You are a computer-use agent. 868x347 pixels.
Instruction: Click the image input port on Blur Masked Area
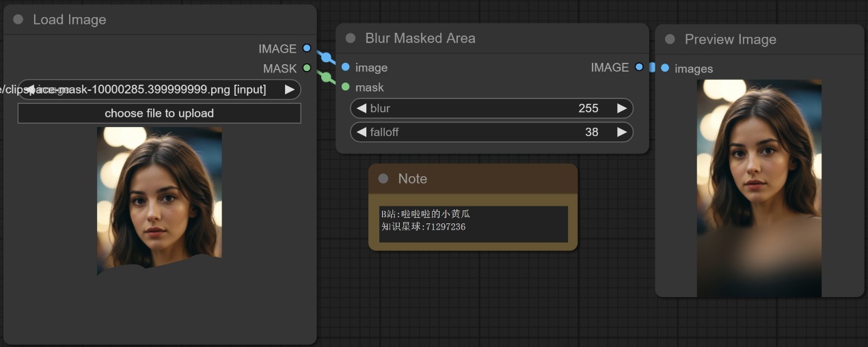coord(346,67)
